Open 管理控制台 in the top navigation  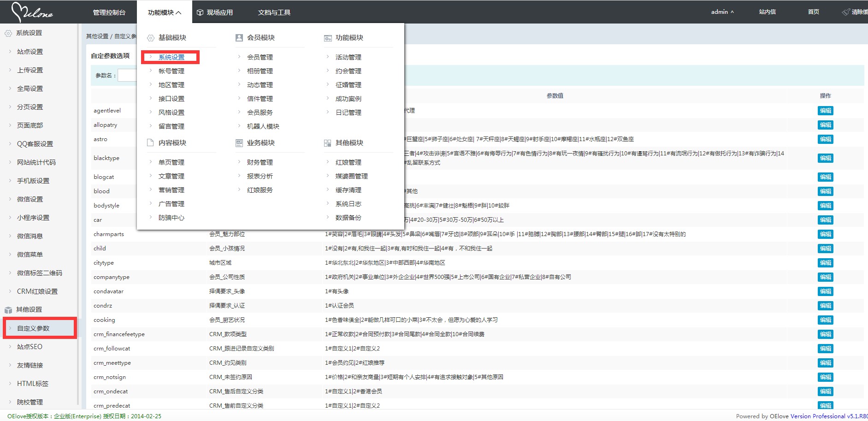click(109, 12)
